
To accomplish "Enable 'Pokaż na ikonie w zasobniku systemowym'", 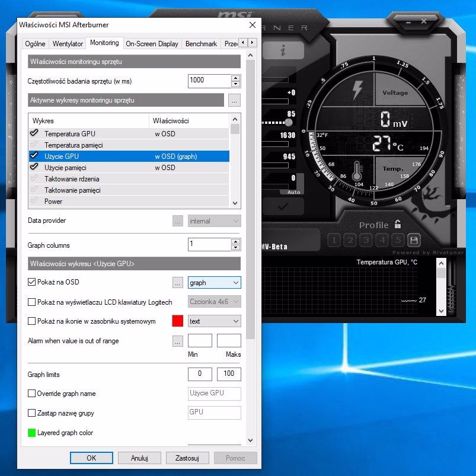I will (32, 321).
